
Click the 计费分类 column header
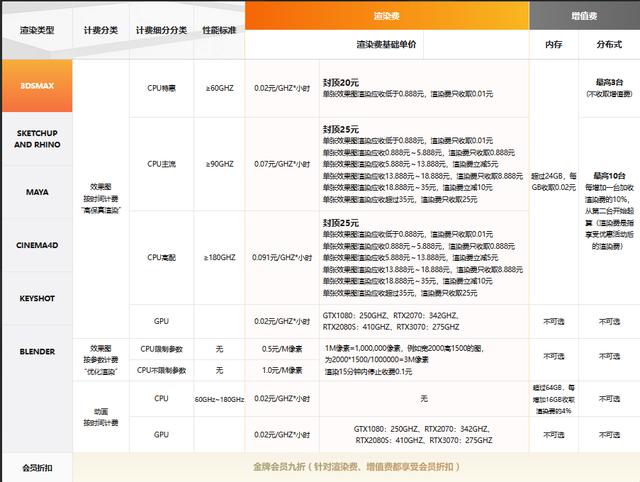pyautogui.click(x=101, y=30)
